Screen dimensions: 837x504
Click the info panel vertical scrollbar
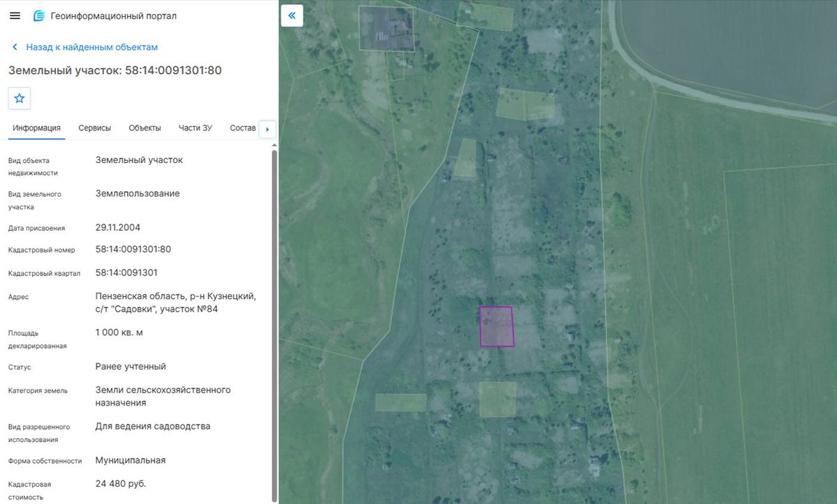274,324
